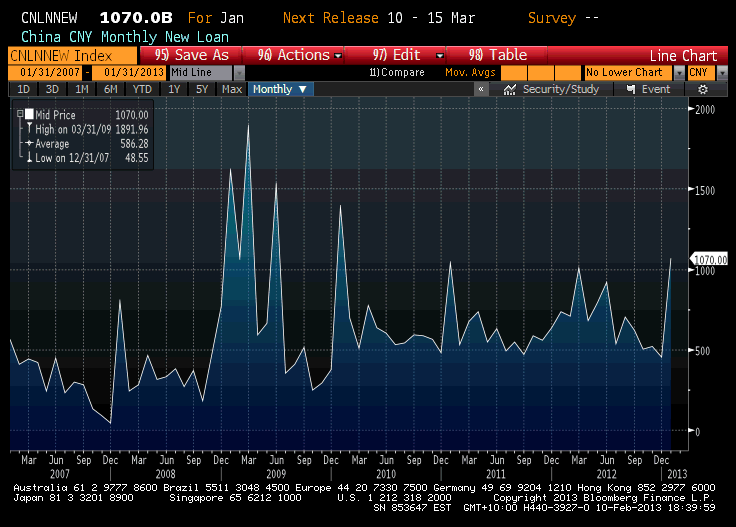Click the Low marker icon in legend
Screen dimensions: 736x527
(x=29, y=157)
